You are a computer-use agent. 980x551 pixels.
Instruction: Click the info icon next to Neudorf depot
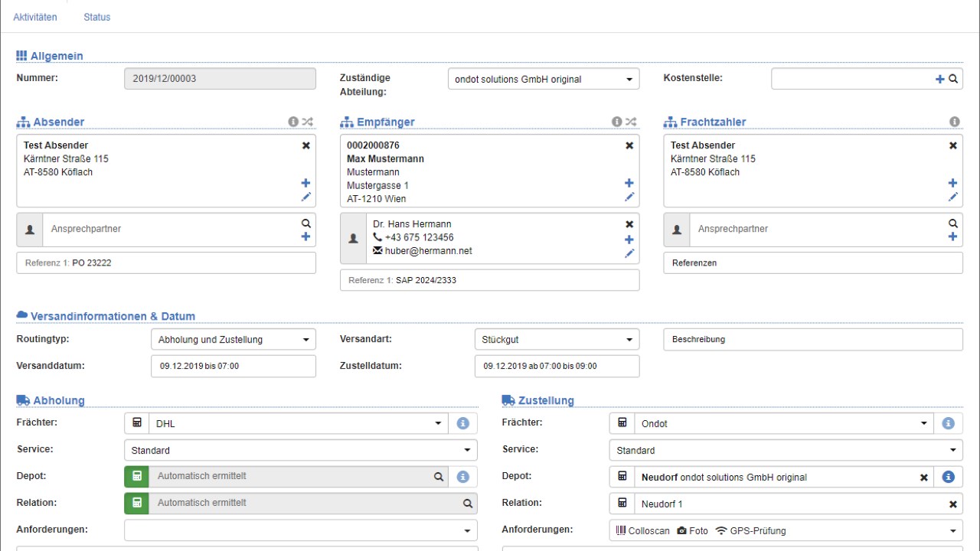[949, 477]
